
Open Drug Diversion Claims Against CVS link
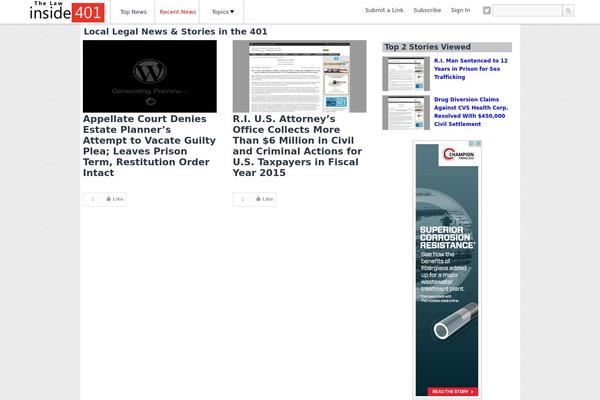pos(471,112)
